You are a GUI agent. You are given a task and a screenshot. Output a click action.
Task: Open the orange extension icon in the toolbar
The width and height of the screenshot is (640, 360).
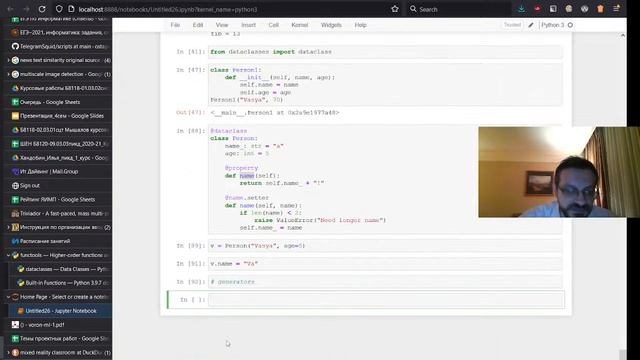(600, 9)
